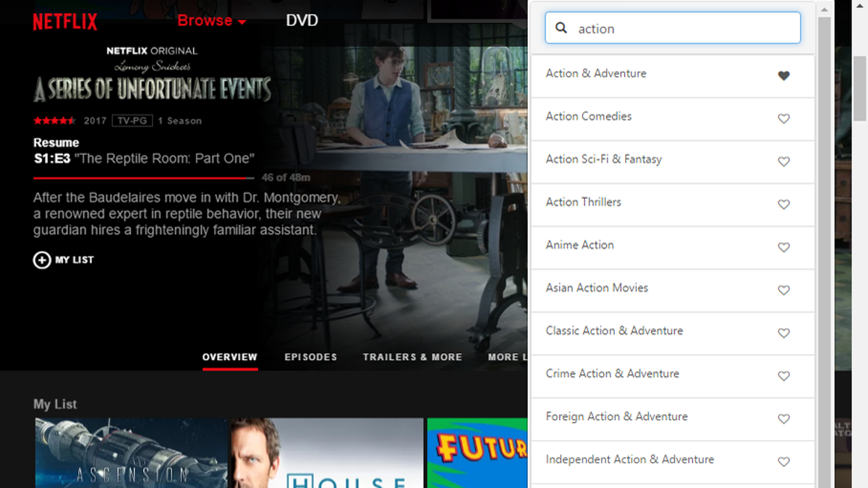Open the Futurama thumbnail in My List
The width and height of the screenshot is (868, 488).
[477, 453]
